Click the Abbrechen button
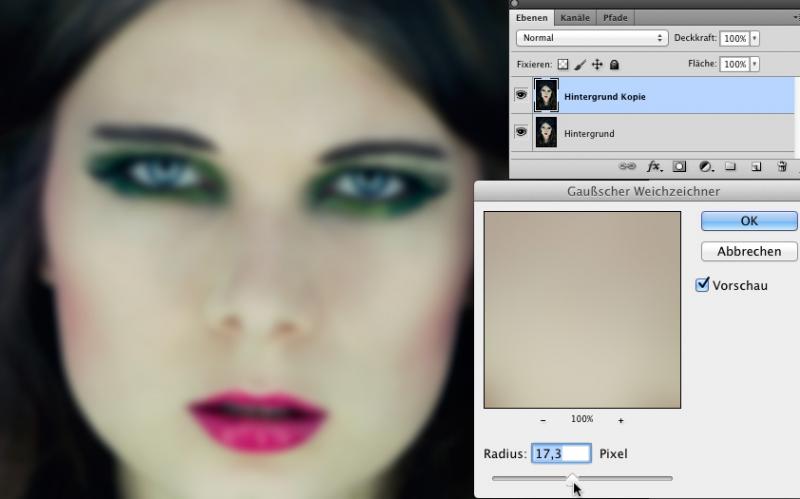The height and width of the screenshot is (499, 800). coord(748,251)
